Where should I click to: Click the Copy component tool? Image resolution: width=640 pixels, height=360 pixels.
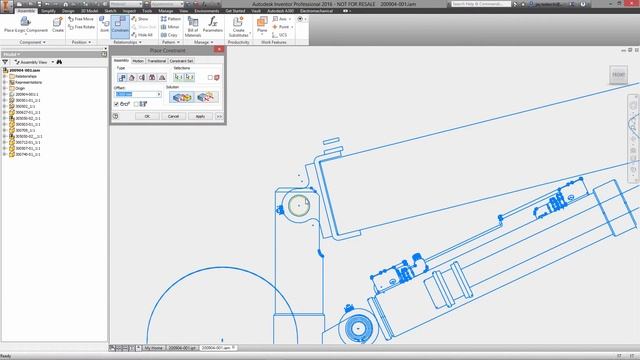point(169,35)
